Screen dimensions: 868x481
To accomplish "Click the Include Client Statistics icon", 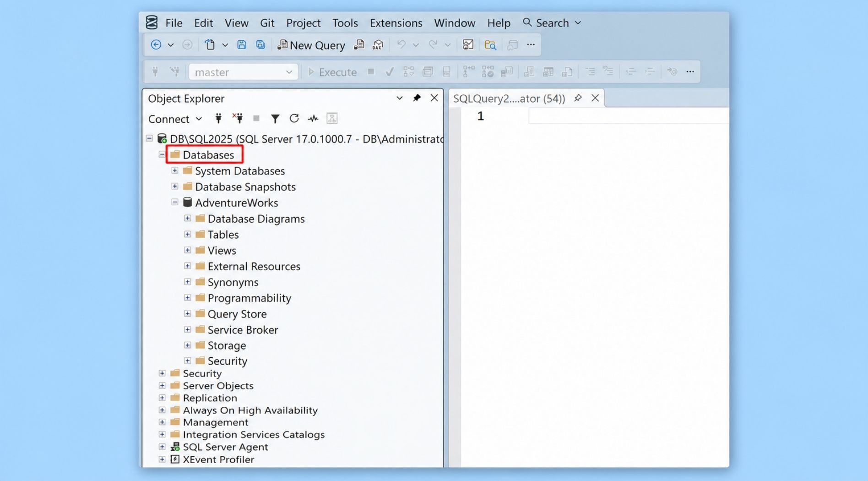I will (507, 71).
